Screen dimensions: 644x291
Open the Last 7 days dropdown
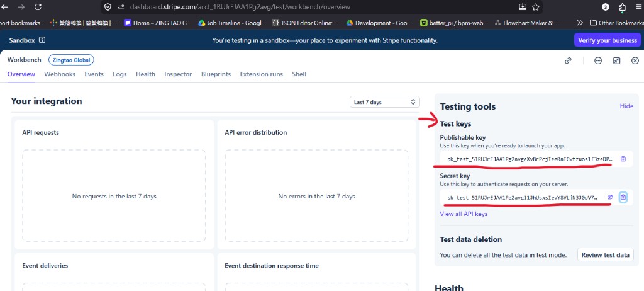384,101
